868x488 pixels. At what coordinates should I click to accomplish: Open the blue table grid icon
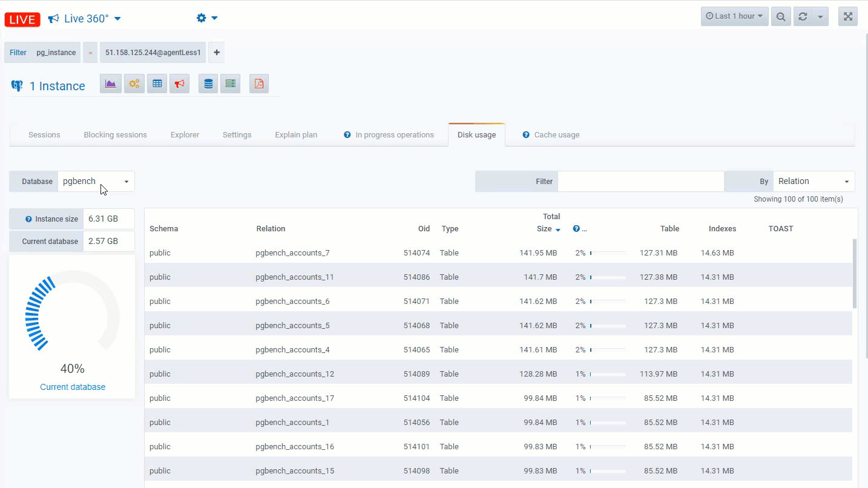157,84
